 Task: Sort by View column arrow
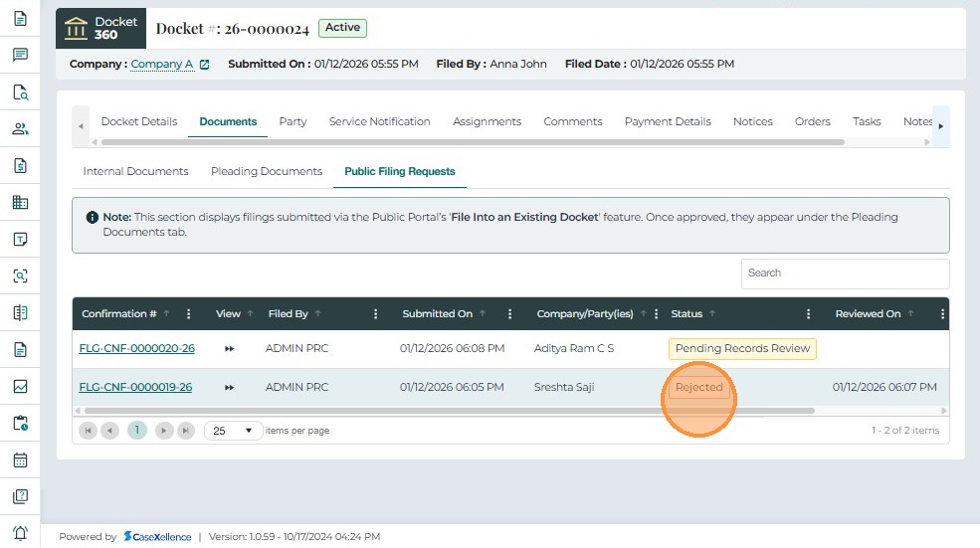click(250, 313)
